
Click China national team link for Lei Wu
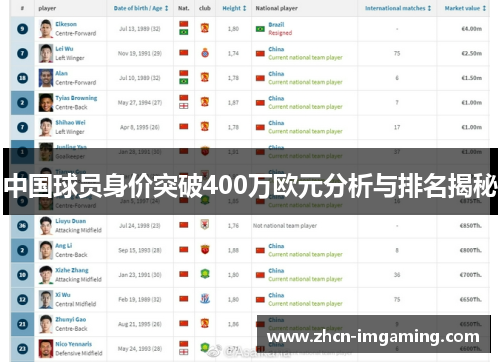pyautogui.click(x=276, y=49)
